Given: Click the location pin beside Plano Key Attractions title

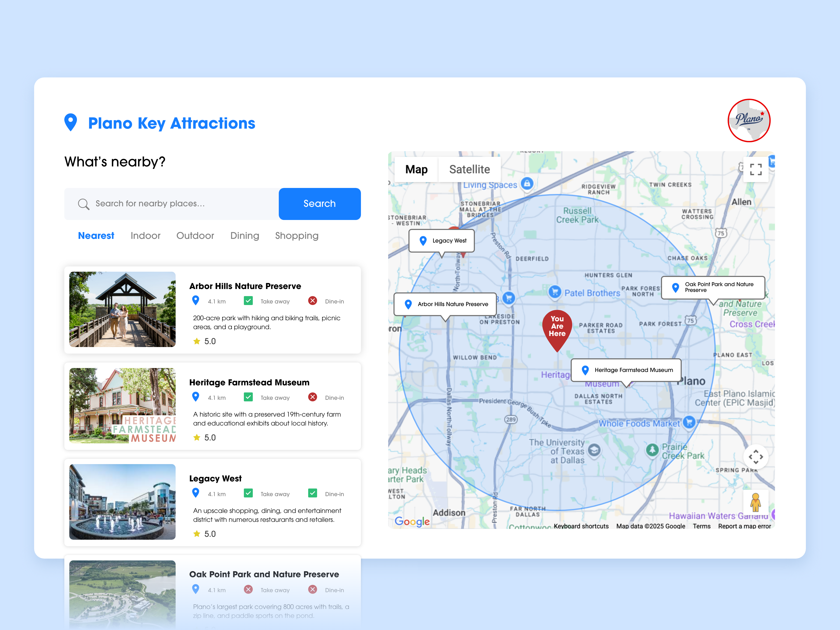Looking at the screenshot, I should point(71,123).
